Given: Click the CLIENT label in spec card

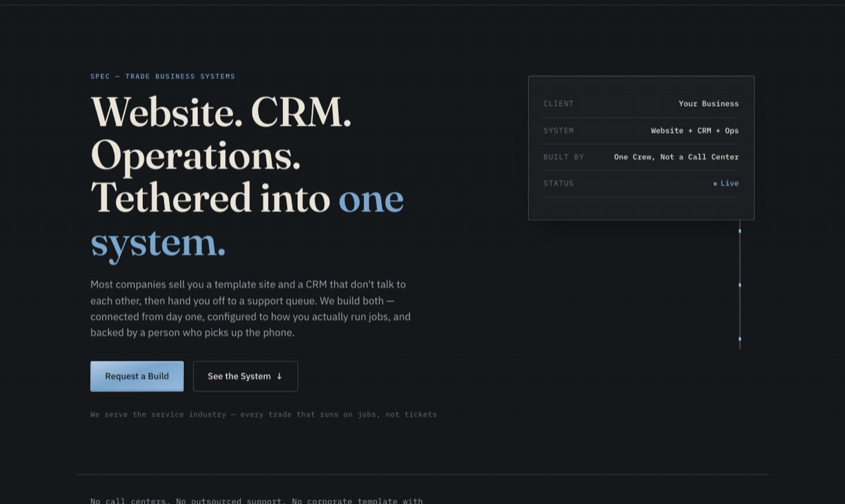Looking at the screenshot, I should coord(558,103).
